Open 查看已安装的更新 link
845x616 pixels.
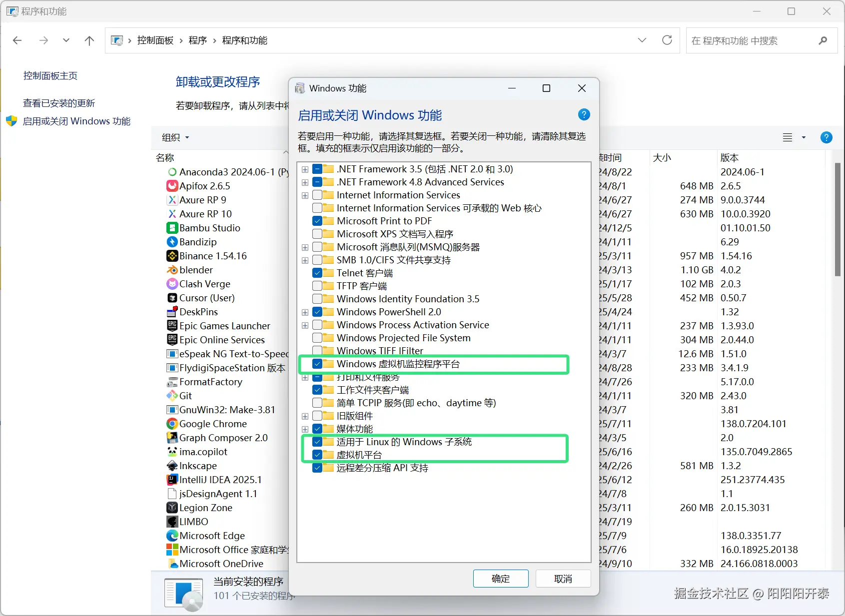click(x=59, y=103)
